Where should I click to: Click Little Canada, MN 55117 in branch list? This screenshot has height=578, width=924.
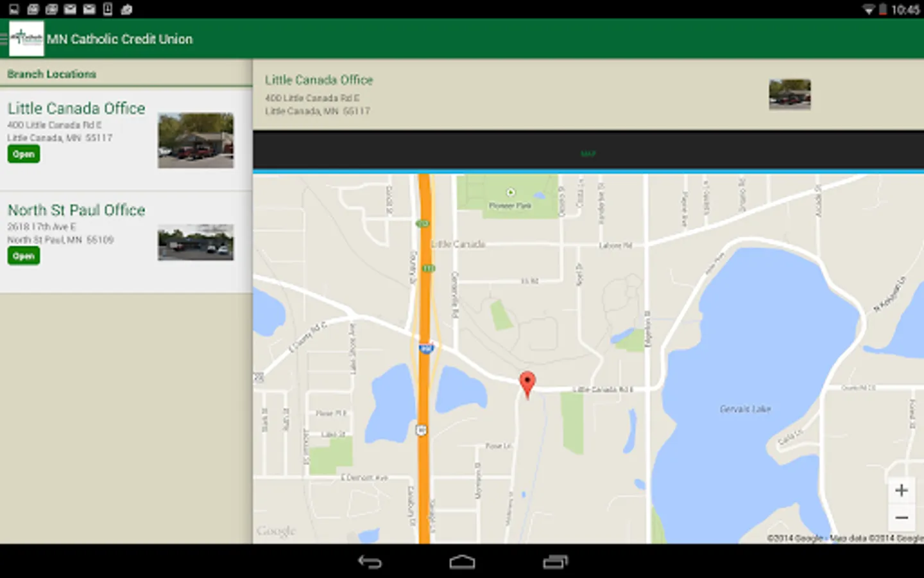coord(60,138)
